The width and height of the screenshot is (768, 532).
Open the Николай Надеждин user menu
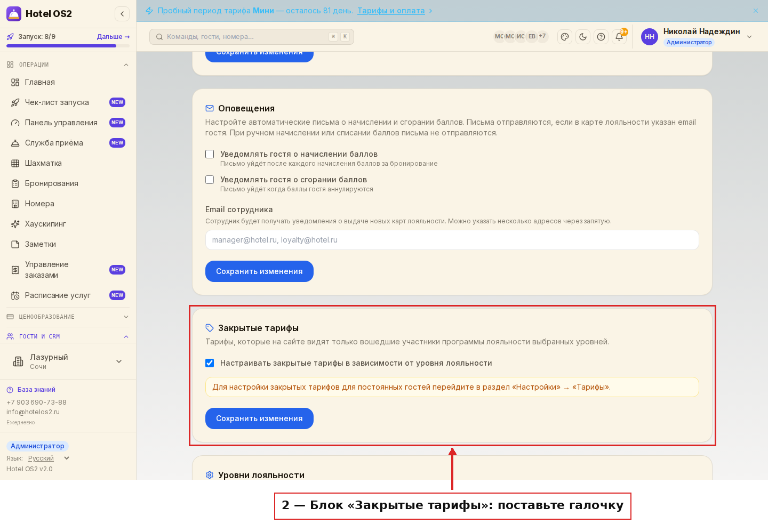click(x=697, y=37)
